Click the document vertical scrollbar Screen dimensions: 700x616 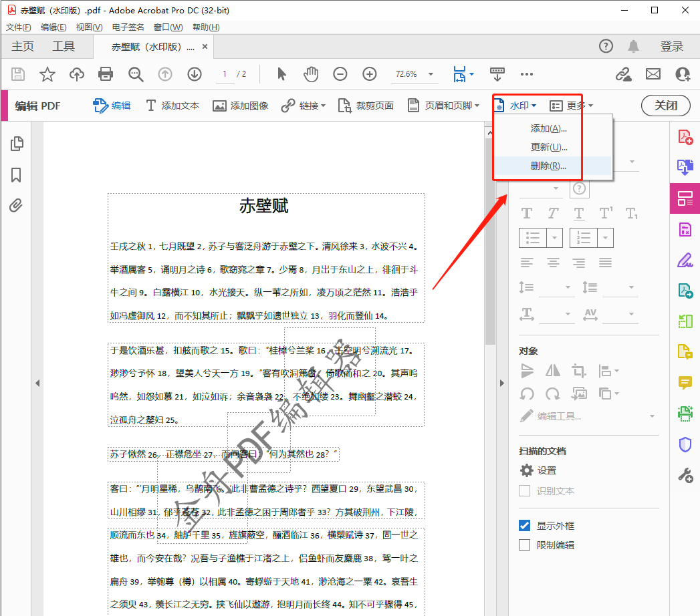point(490,241)
